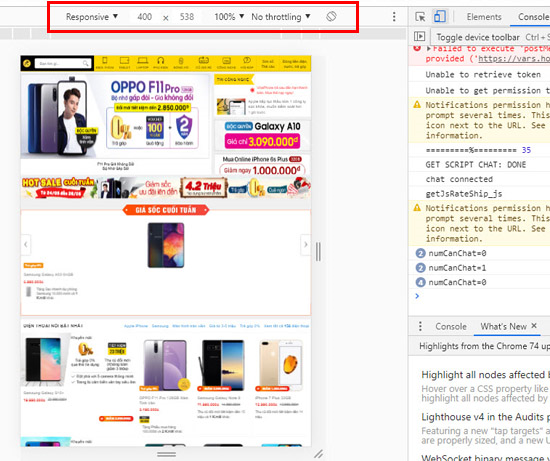Switch to the Elements tab
Image resolution: width=550 pixels, height=461 pixels.
coord(484,16)
